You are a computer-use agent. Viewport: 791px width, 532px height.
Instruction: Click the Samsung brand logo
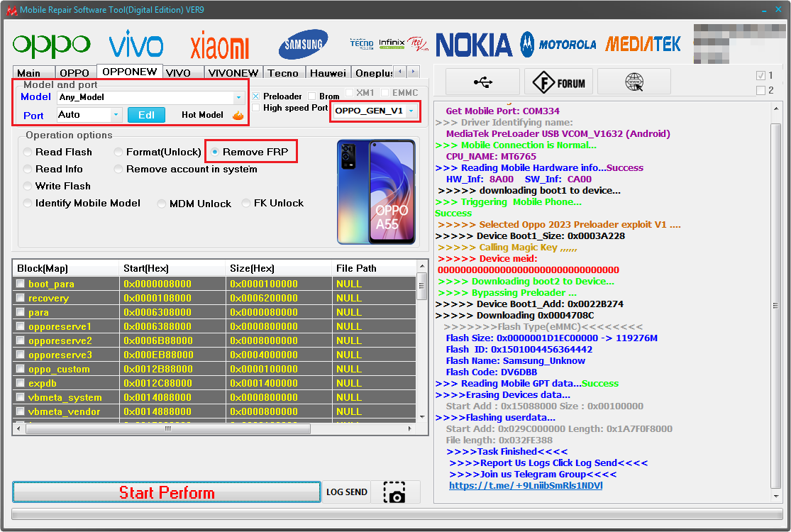coord(303,45)
